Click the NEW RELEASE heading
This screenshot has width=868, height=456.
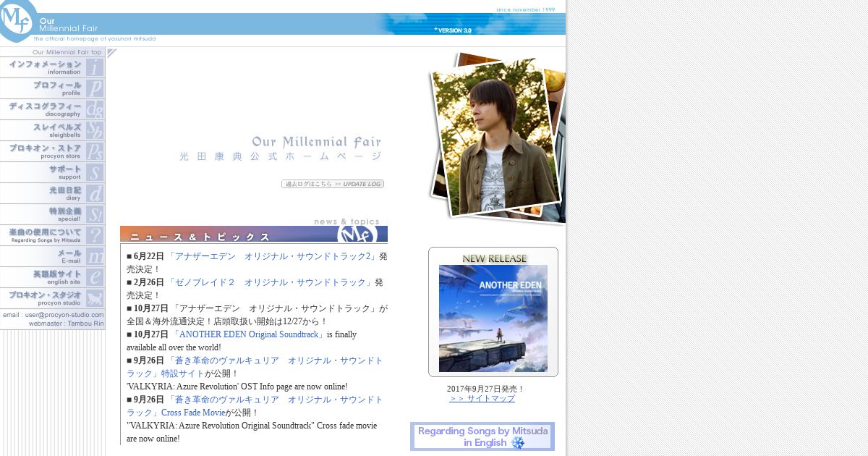click(495, 258)
